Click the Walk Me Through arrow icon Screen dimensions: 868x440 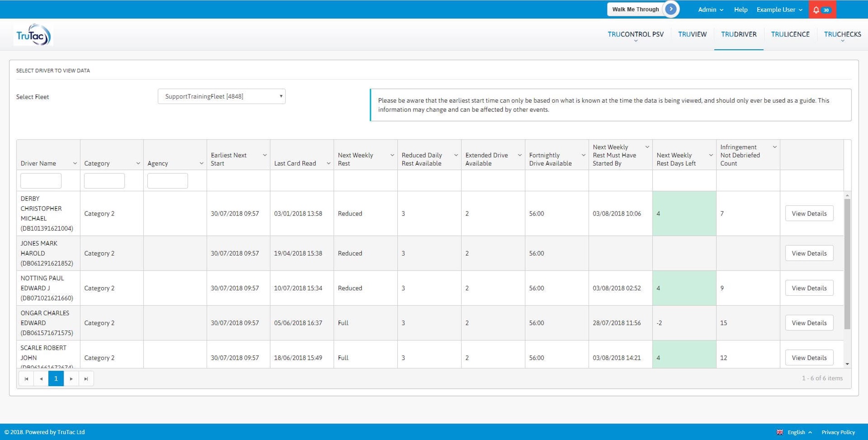point(670,9)
